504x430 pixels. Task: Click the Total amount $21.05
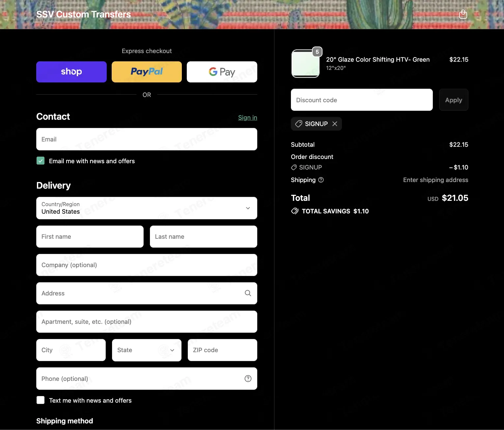pyautogui.click(x=455, y=198)
